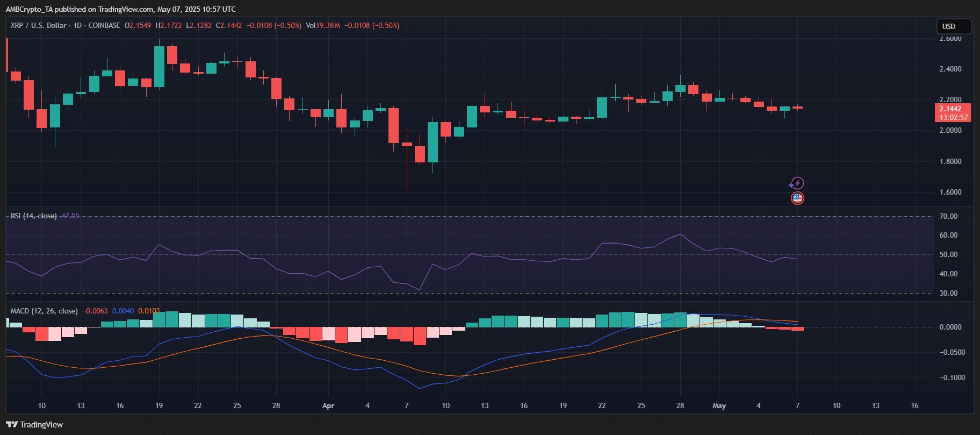
Task: Click the Apr month marker on time axis
Action: (328, 405)
